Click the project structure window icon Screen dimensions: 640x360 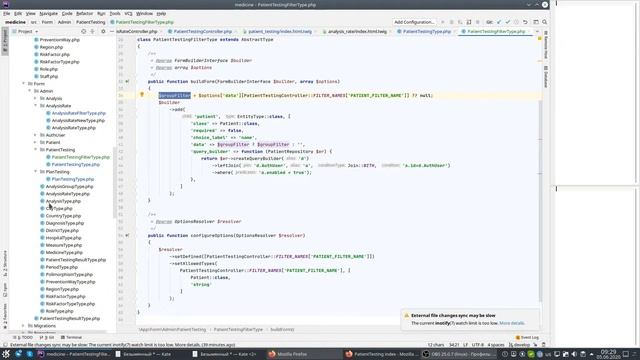click(x=536, y=22)
